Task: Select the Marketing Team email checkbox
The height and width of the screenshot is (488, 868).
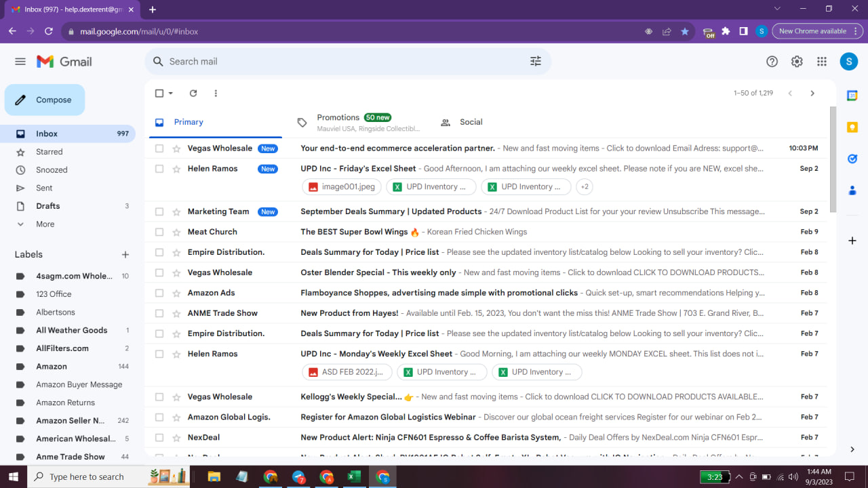Action: pos(159,211)
